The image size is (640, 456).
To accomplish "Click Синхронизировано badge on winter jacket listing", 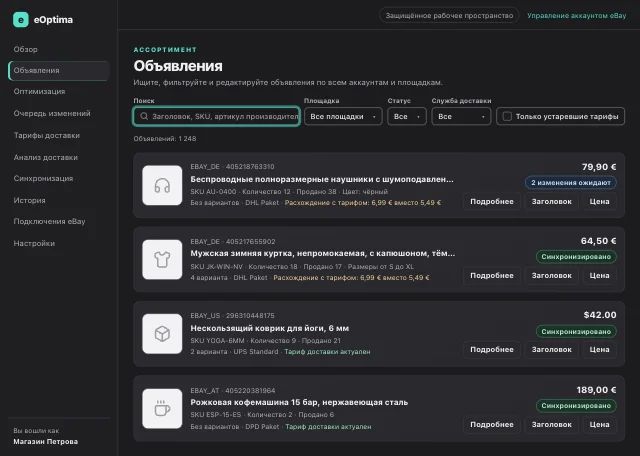I will click(576, 257).
